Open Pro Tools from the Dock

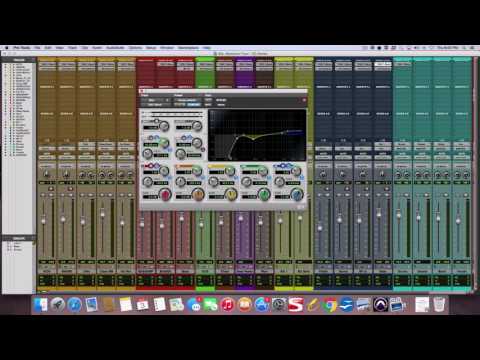380,305
